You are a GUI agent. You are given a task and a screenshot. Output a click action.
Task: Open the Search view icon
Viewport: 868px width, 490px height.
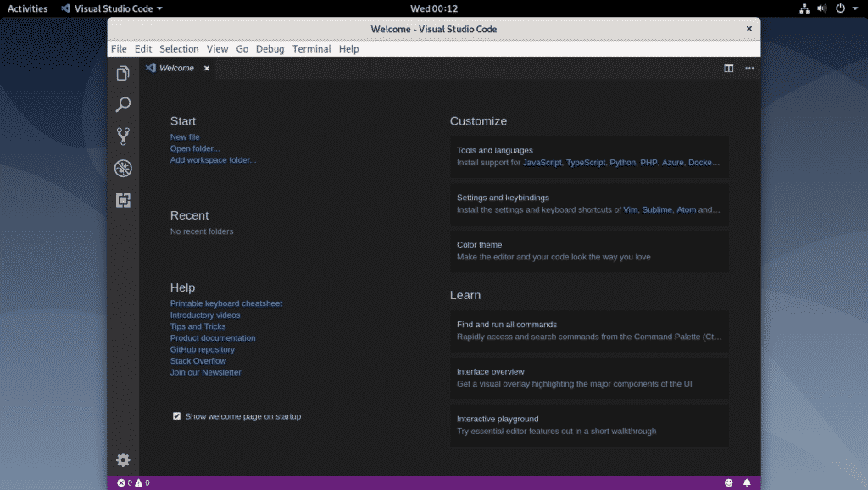coord(123,105)
